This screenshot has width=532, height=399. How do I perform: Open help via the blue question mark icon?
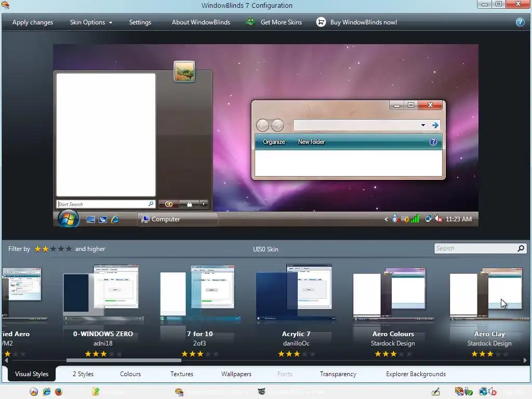(520, 22)
